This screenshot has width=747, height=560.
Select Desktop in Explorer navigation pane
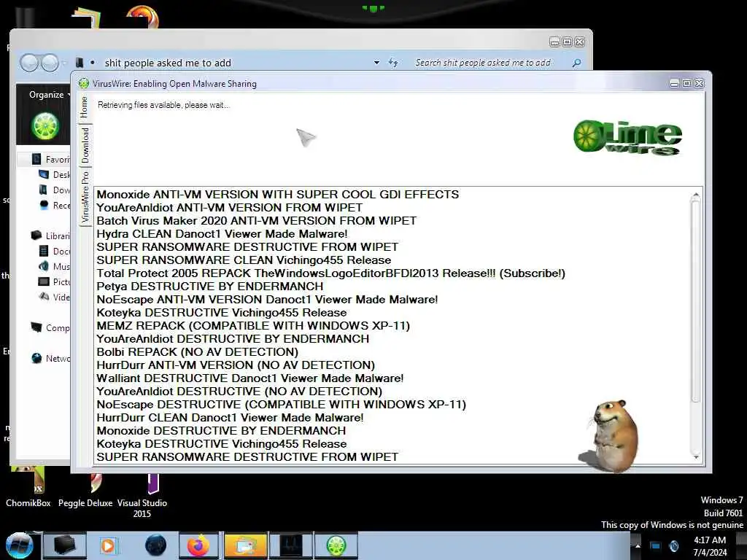pos(54,175)
